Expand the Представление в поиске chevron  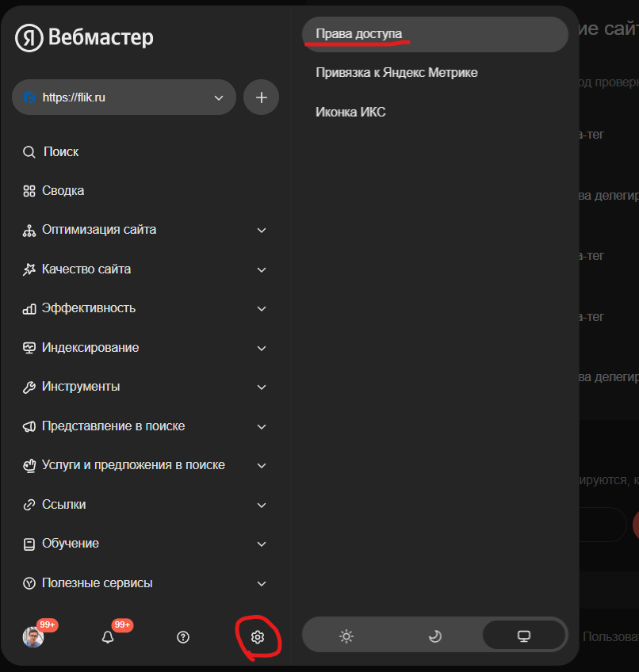(262, 427)
